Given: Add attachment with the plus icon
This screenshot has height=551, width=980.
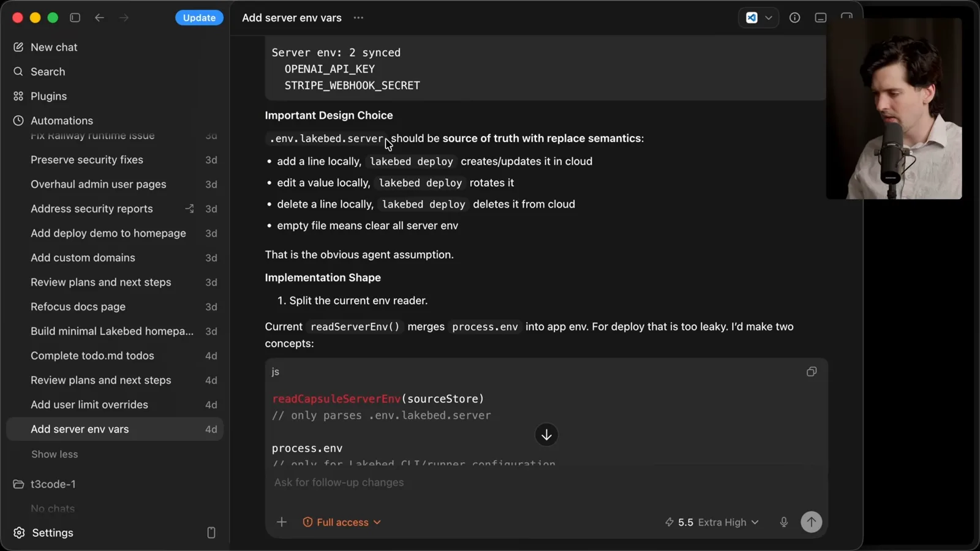Looking at the screenshot, I should (x=282, y=522).
